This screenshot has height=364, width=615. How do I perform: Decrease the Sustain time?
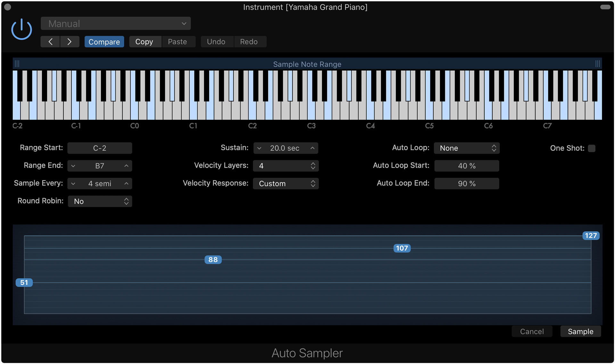[259, 148]
